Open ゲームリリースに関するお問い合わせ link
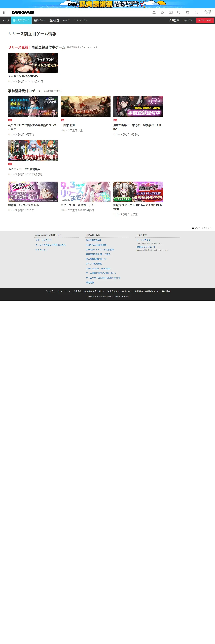 pos(103,278)
